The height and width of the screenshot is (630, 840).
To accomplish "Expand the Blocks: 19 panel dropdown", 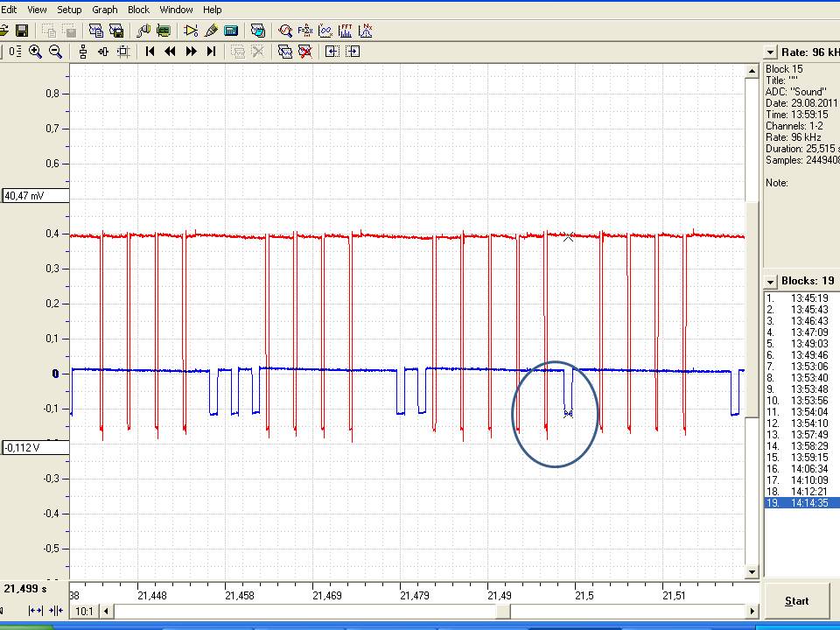I will tap(770, 281).
